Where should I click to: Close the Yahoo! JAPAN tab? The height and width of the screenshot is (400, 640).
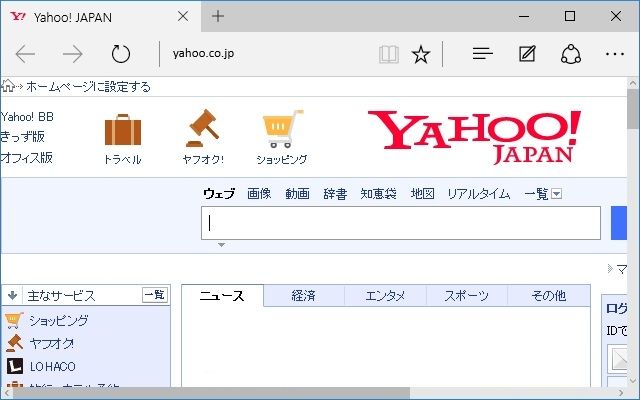[183, 16]
